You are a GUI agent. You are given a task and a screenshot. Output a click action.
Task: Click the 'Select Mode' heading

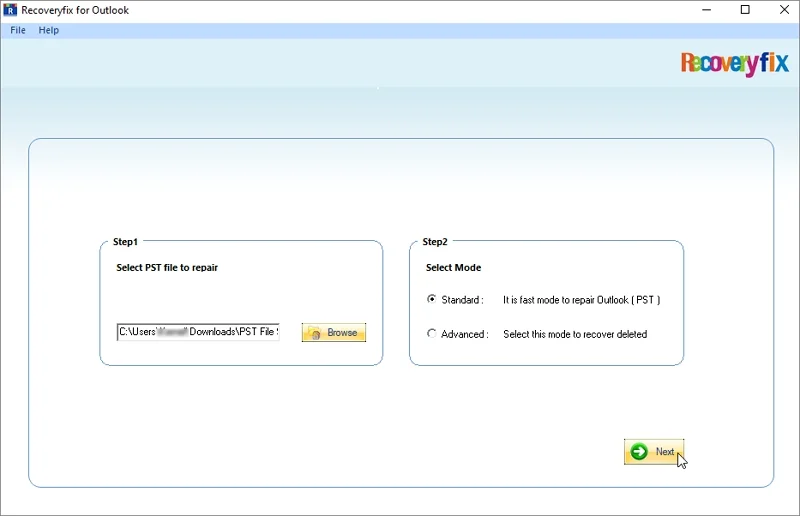[x=454, y=267]
